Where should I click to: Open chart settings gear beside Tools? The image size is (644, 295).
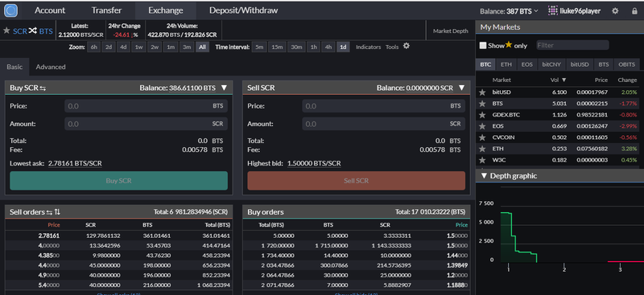point(407,46)
